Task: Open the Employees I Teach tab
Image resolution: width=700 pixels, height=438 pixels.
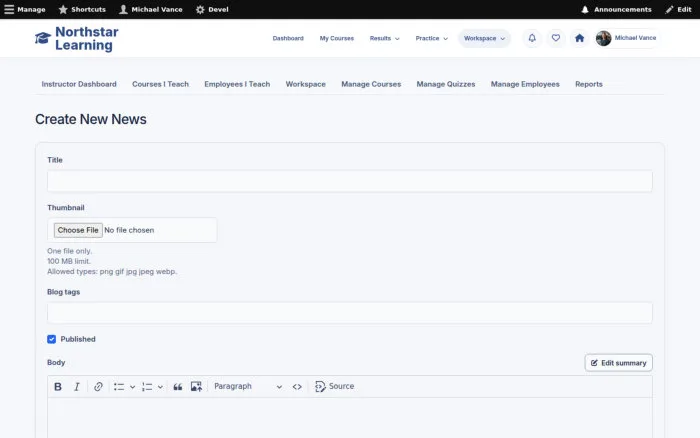Action: (237, 84)
